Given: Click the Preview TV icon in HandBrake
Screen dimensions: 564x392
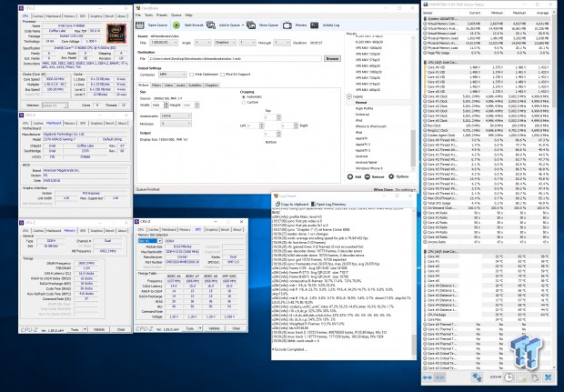Looking at the screenshot, I should pos(287,25).
